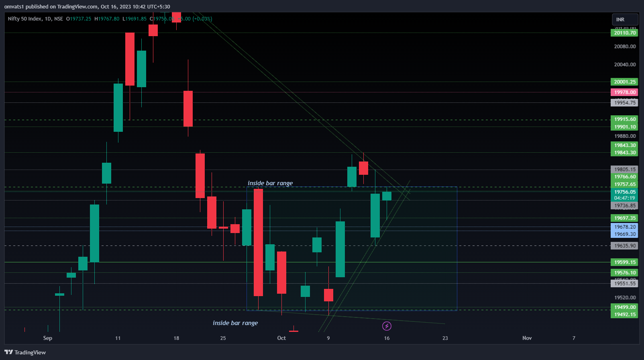Click the Oct date label
The width and height of the screenshot is (644, 360).
click(x=281, y=338)
